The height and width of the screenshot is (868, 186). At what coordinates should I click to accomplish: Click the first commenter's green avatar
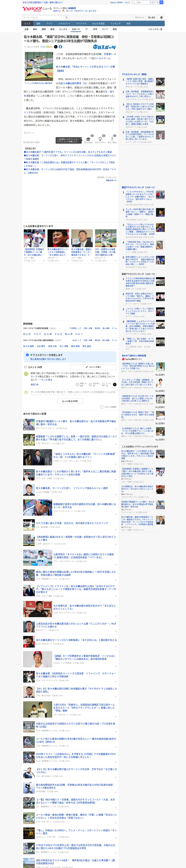(x=26, y=374)
